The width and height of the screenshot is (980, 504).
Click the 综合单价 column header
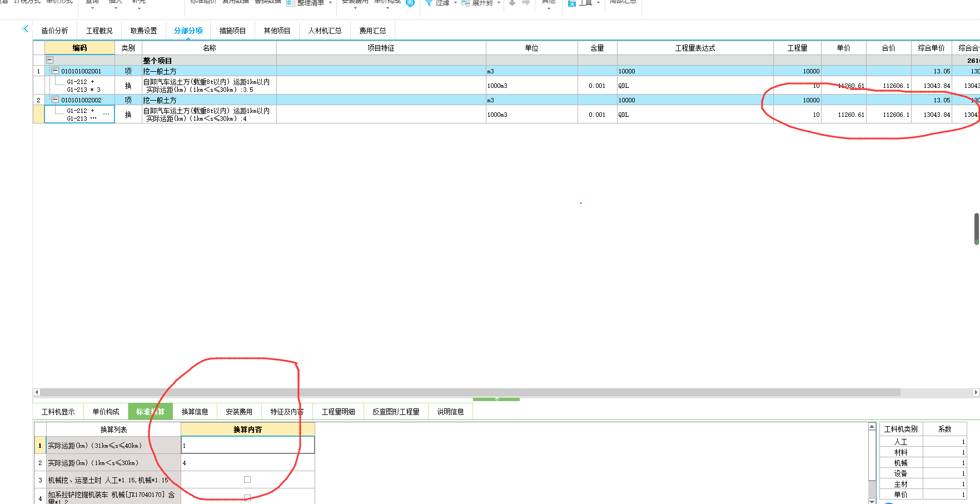(x=931, y=48)
